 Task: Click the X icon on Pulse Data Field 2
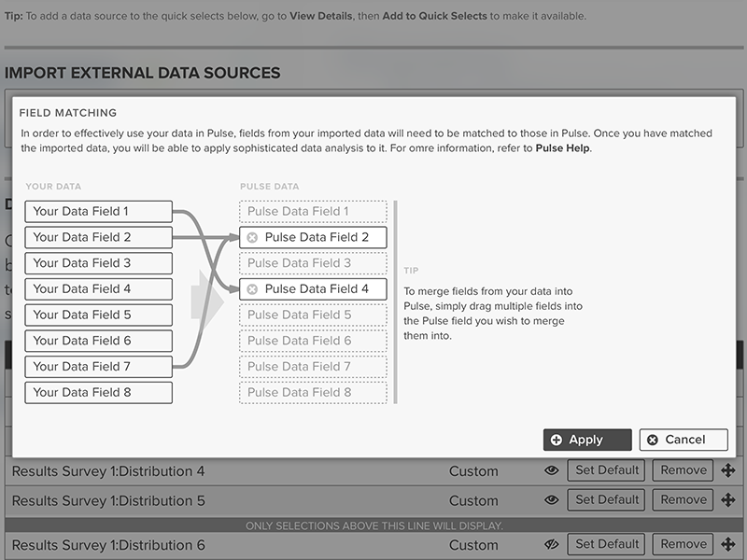[x=252, y=237]
